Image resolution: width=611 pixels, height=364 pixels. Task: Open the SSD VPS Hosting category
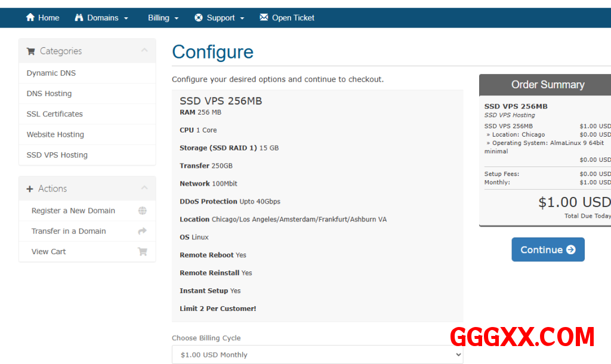coord(57,155)
